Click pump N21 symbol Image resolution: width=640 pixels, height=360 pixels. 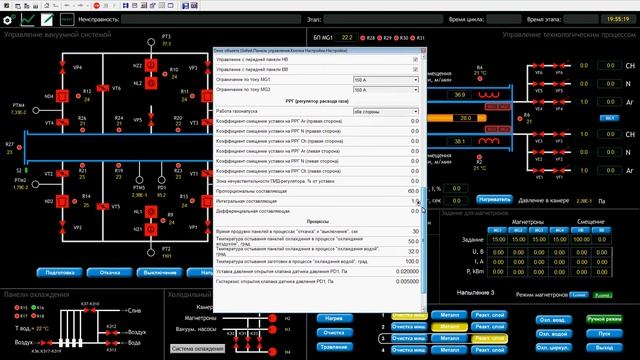pyautogui.click(x=151, y=229)
